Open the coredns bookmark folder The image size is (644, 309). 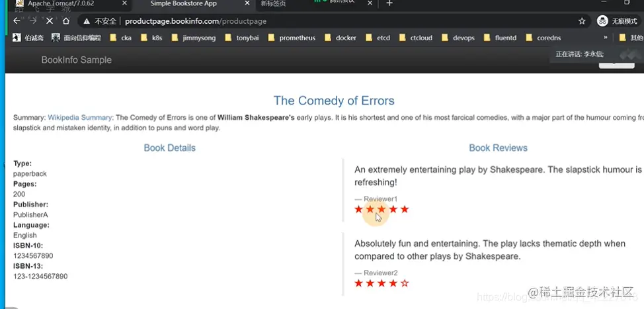(x=543, y=38)
